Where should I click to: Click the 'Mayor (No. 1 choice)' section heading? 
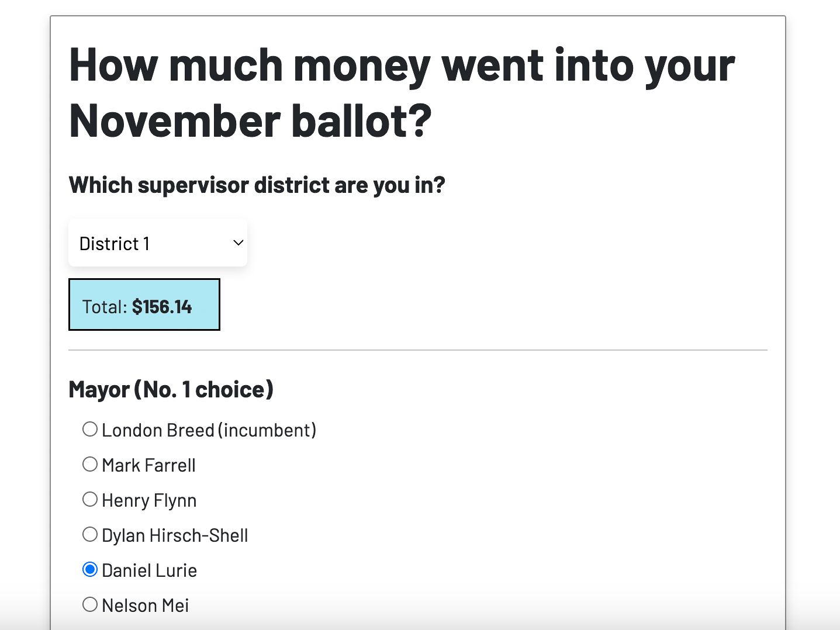tap(171, 389)
